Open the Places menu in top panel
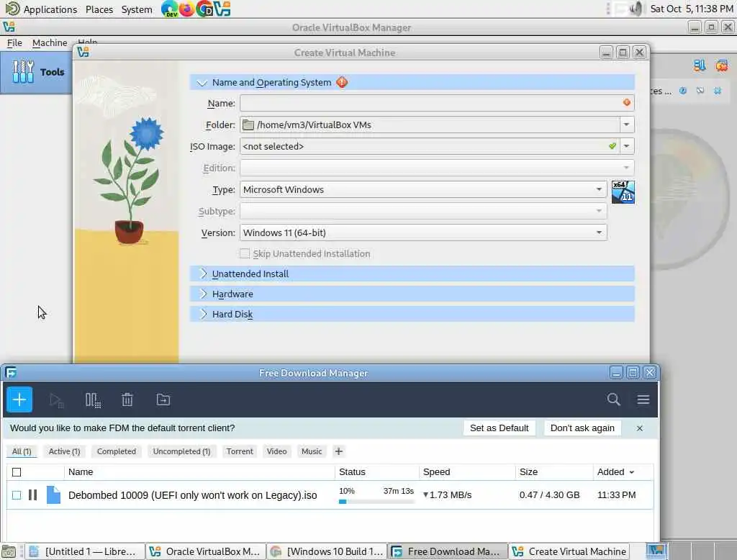This screenshot has height=560, width=737. coord(99,9)
